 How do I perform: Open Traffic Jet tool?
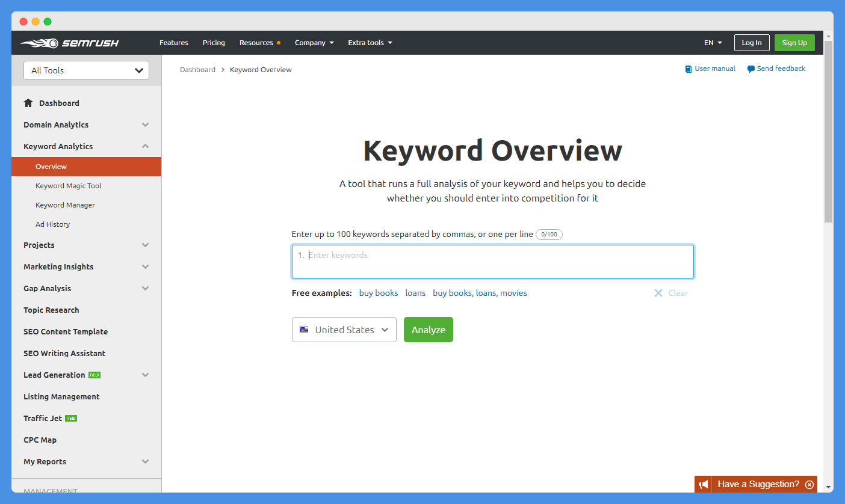(x=43, y=418)
